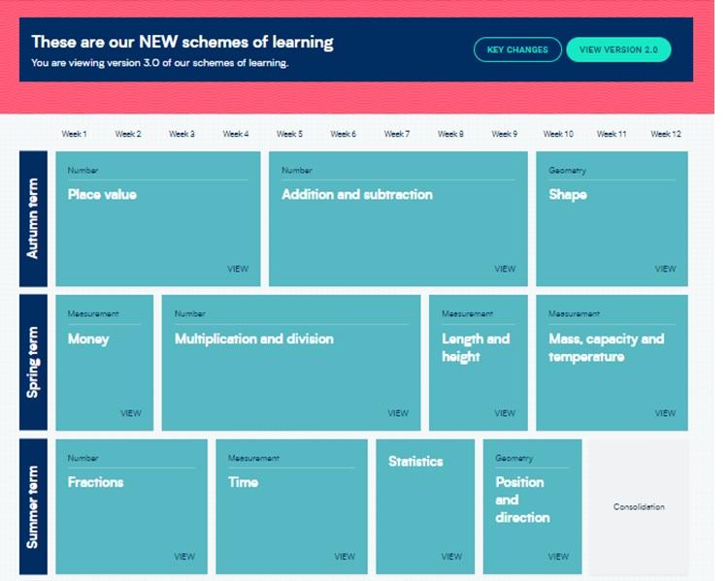Image resolution: width=728 pixels, height=581 pixels.
Task: Select the Autumn term label
Action: pyautogui.click(x=33, y=219)
